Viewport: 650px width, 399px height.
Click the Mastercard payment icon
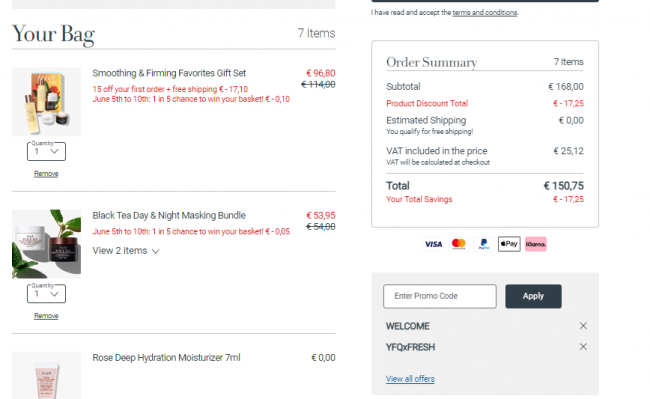[458, 244]
